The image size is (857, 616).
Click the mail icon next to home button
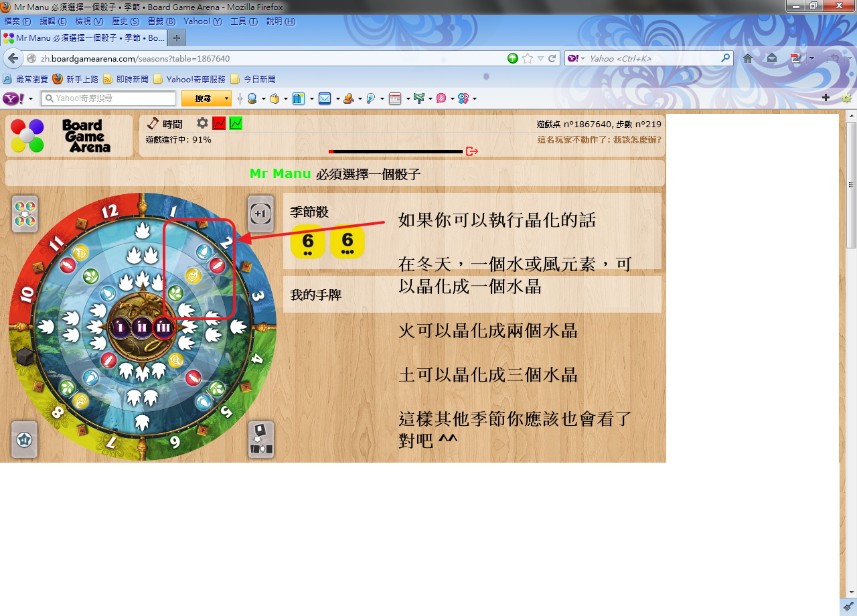pos(772,58)
